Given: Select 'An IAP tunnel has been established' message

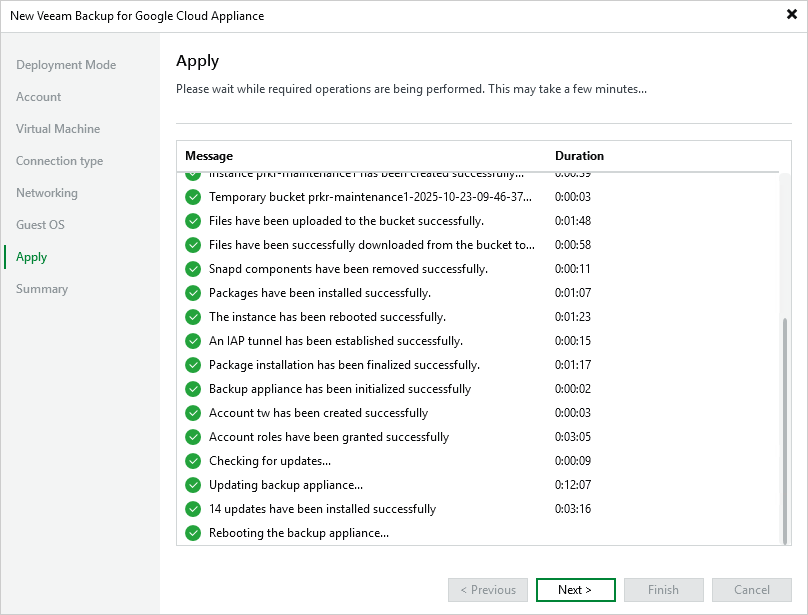Looking at the screenshot, I should coord(335,341).
